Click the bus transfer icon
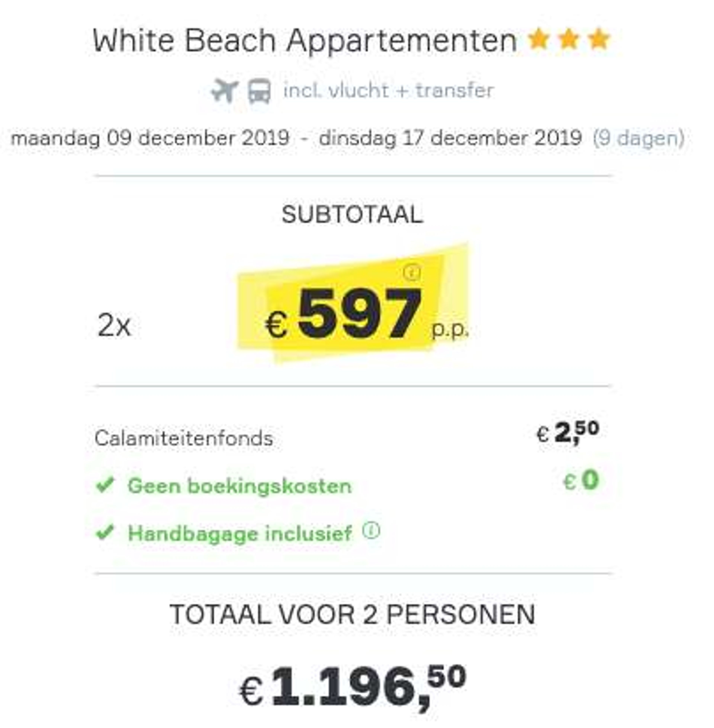Image resolution: width=714 pixels, height=728 pixels. 259,91
